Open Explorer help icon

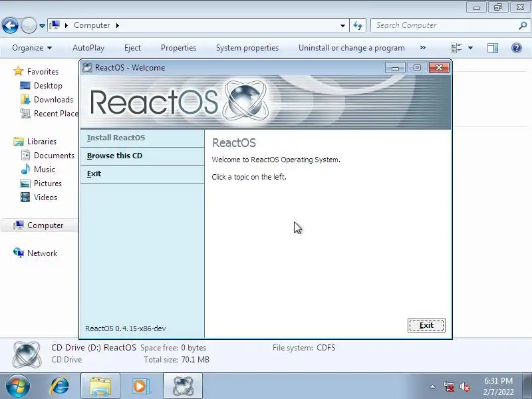click(517, 48)
